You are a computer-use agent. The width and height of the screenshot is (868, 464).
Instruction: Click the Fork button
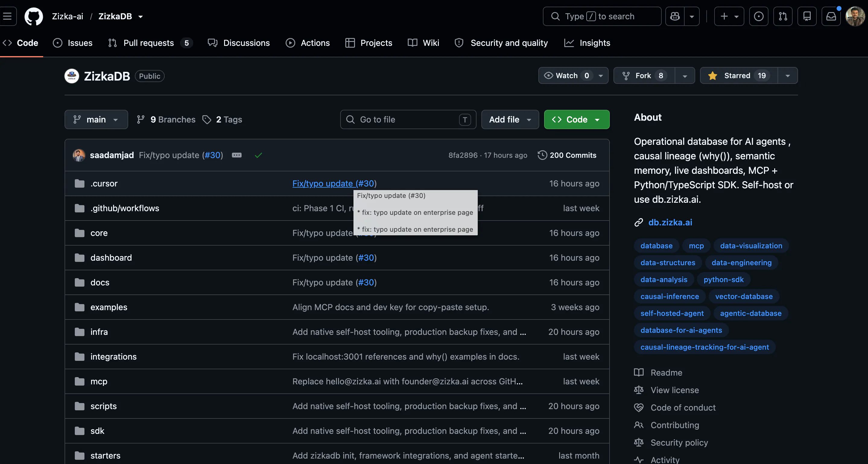(644, 75)
